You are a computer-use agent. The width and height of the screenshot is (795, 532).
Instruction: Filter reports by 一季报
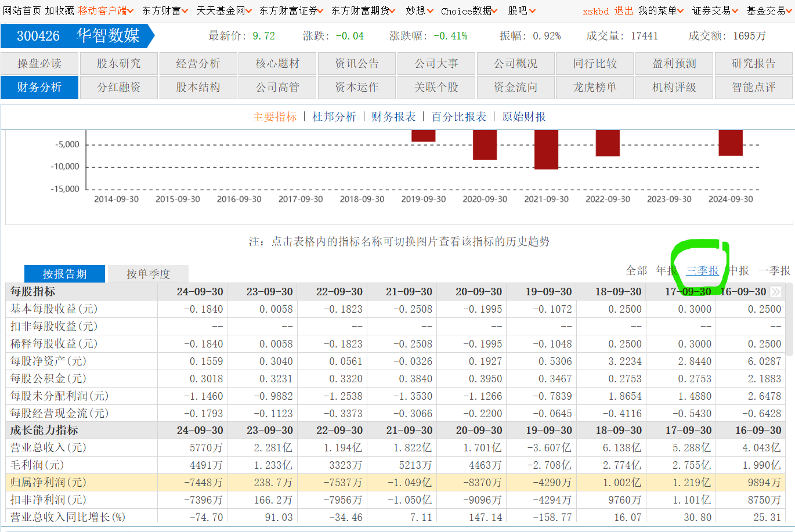pos(774,270)
